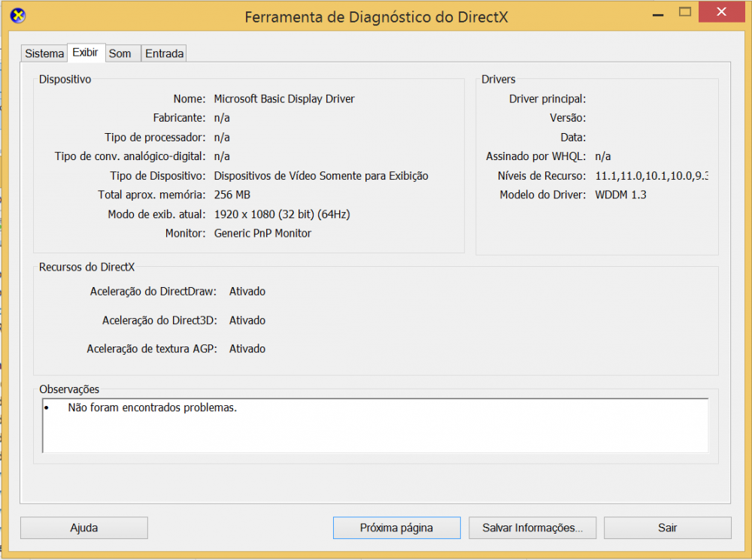Close the DirectX diagnostic window
Viewport: 752px width, 560px height.
pyautogui.click(x=721, y=12)
